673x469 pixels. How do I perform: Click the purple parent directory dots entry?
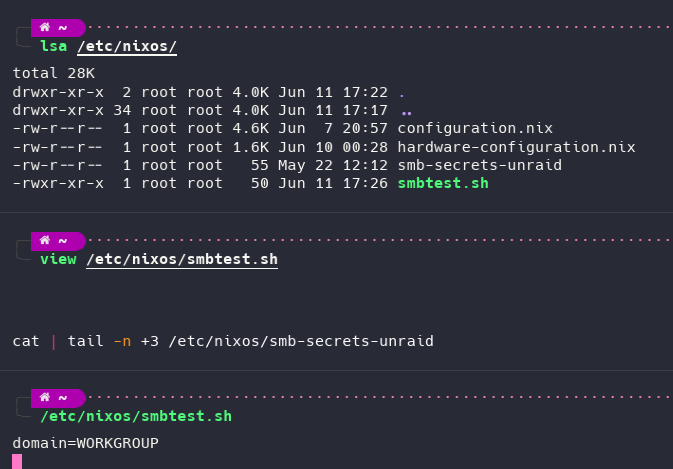pyautogui.click(x=406, y=113)
